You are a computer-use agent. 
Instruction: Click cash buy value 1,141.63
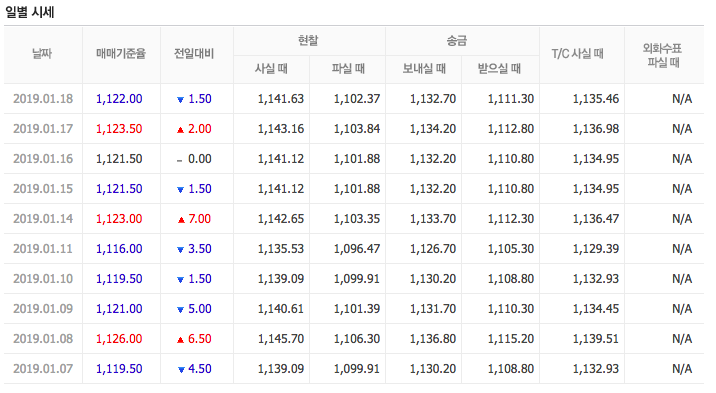pyautogui.click(x=281, y=99)
